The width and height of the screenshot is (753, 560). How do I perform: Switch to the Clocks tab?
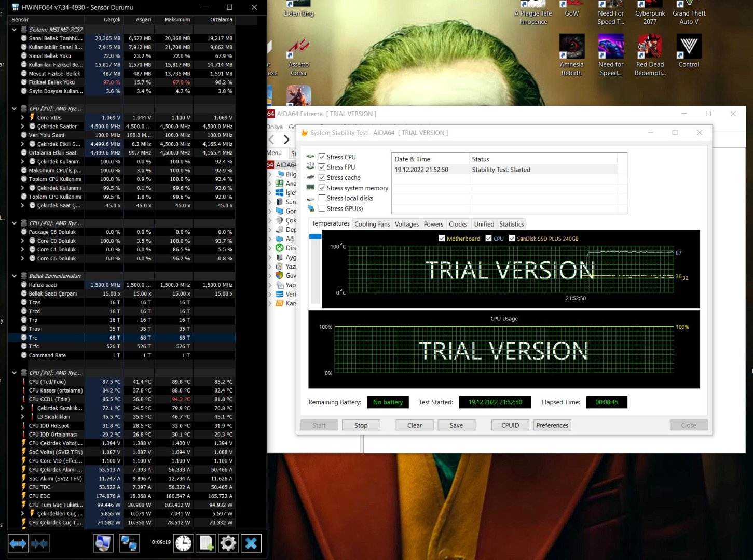pos(458,224)
